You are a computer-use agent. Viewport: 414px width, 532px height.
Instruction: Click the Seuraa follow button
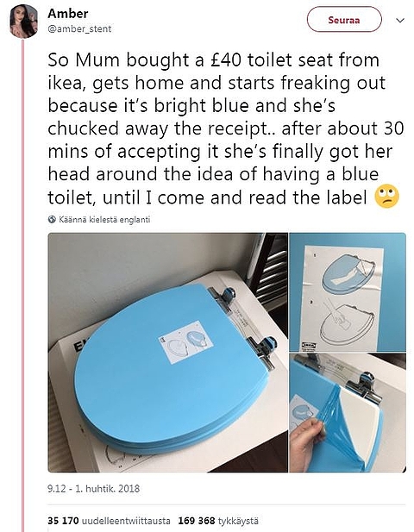344,19
